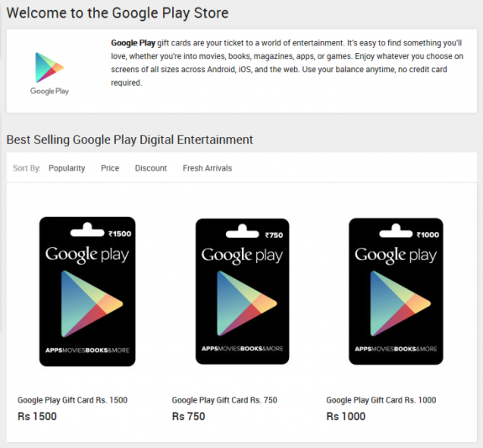Sort products by Price
This screenshot has width=483, height=448.
coord(110,168)
